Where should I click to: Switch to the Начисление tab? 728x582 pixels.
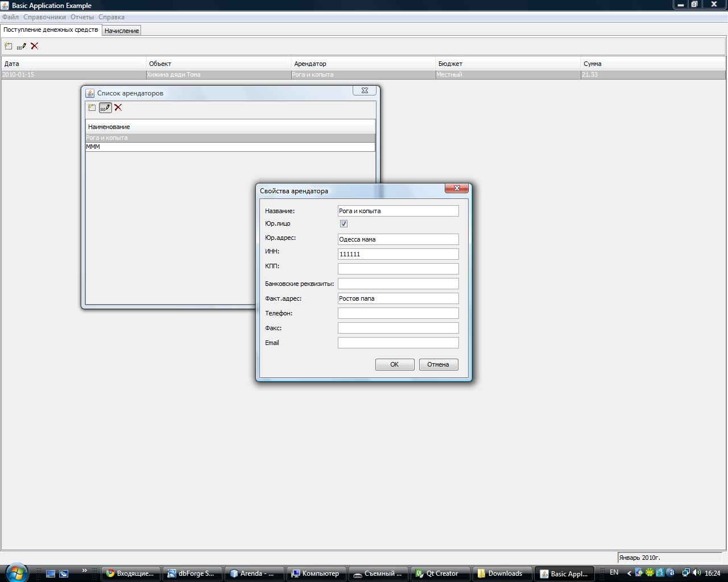[122, 31]
